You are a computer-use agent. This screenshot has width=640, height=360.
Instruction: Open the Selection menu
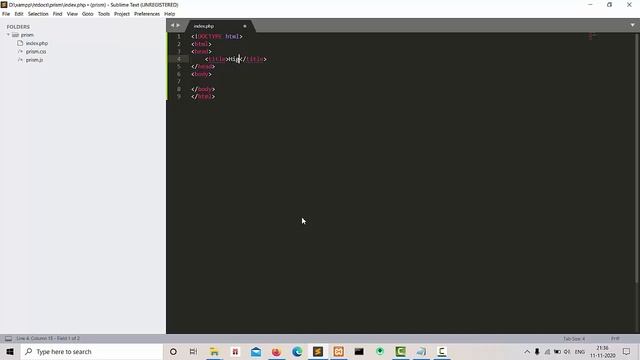point(38,14)
